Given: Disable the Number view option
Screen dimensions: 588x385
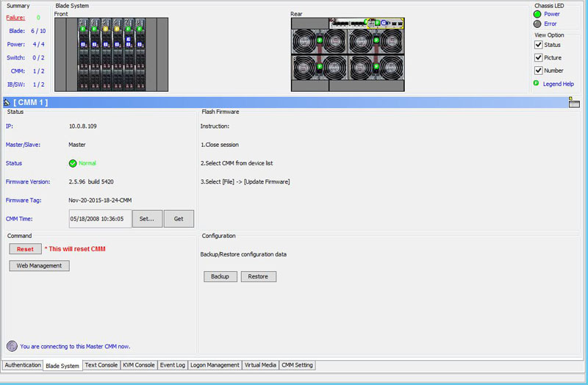Looking at the screenshot, I should (538, 71).
